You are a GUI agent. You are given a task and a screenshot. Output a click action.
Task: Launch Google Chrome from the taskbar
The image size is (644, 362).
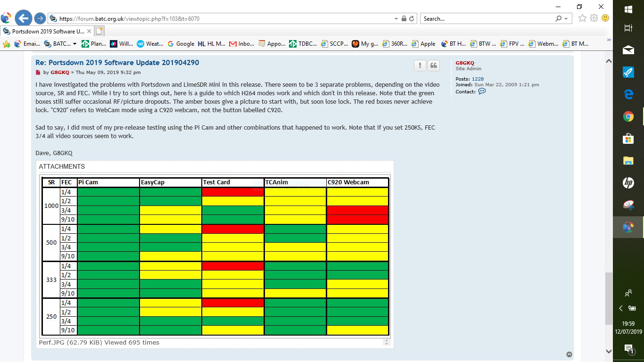click(628, 116)
